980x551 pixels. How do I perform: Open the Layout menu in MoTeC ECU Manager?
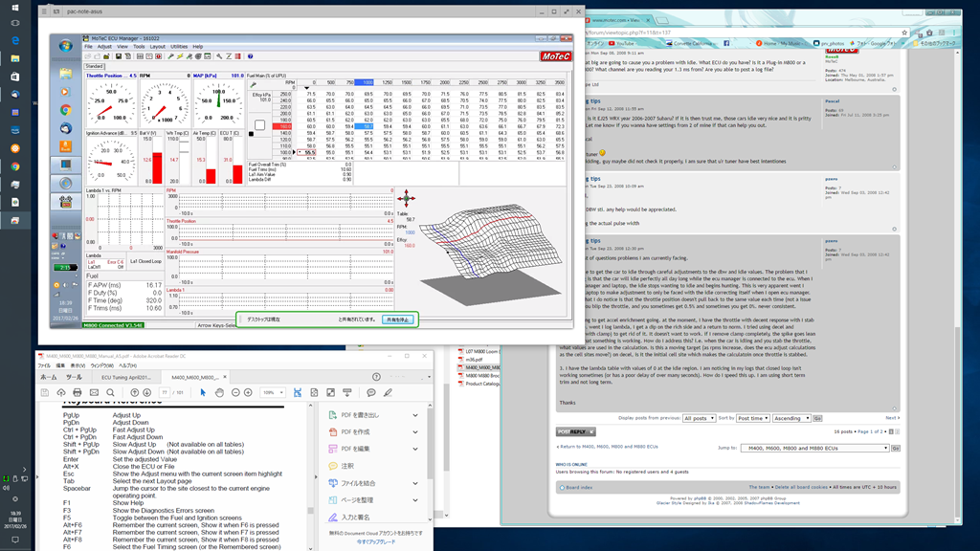point(158,47)
